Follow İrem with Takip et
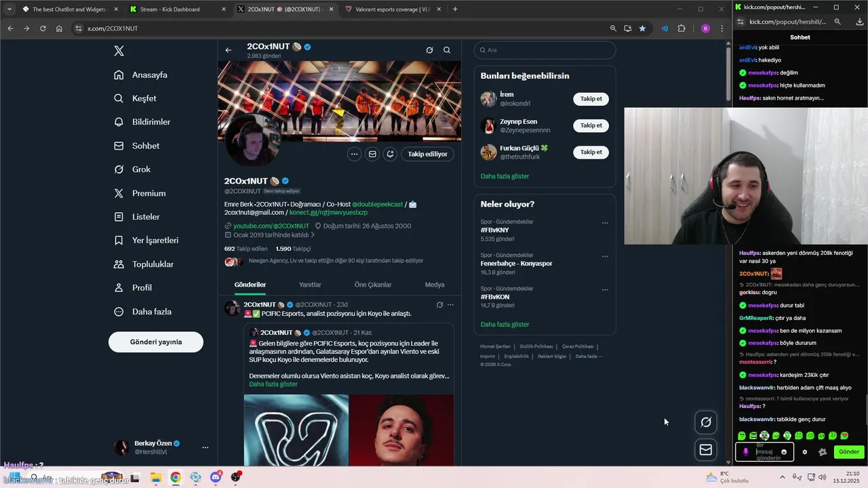 point(591,99)
